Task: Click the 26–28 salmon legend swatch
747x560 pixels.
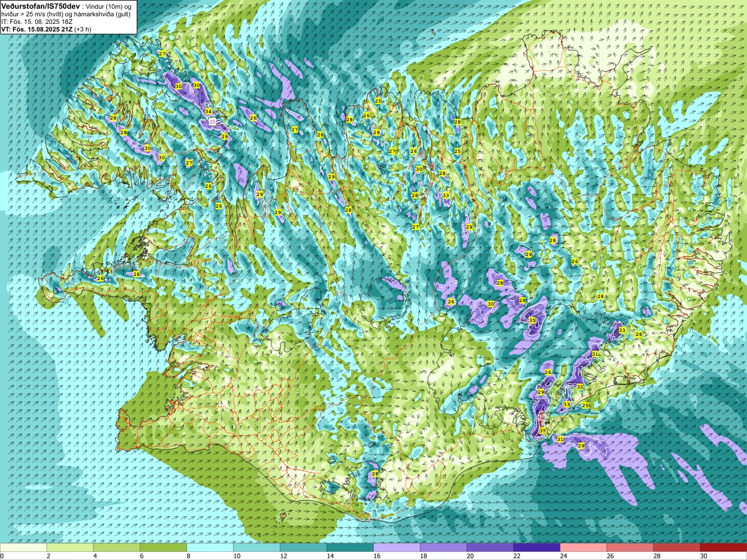Action: coord(630,548)
